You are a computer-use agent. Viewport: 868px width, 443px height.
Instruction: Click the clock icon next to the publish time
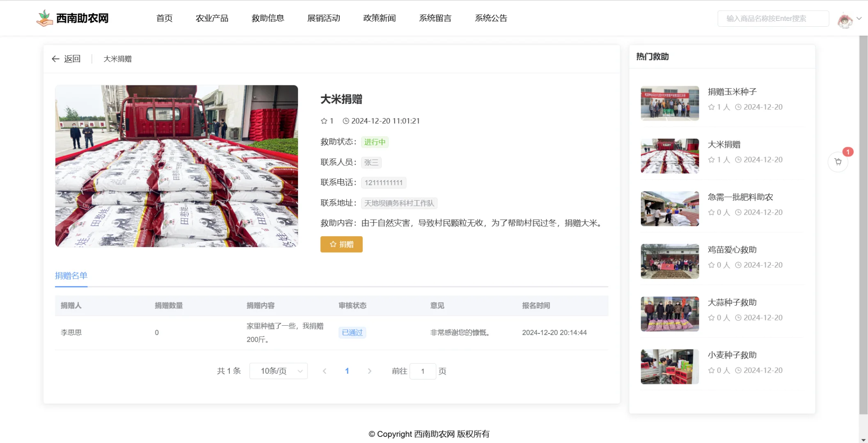[346, 121]
